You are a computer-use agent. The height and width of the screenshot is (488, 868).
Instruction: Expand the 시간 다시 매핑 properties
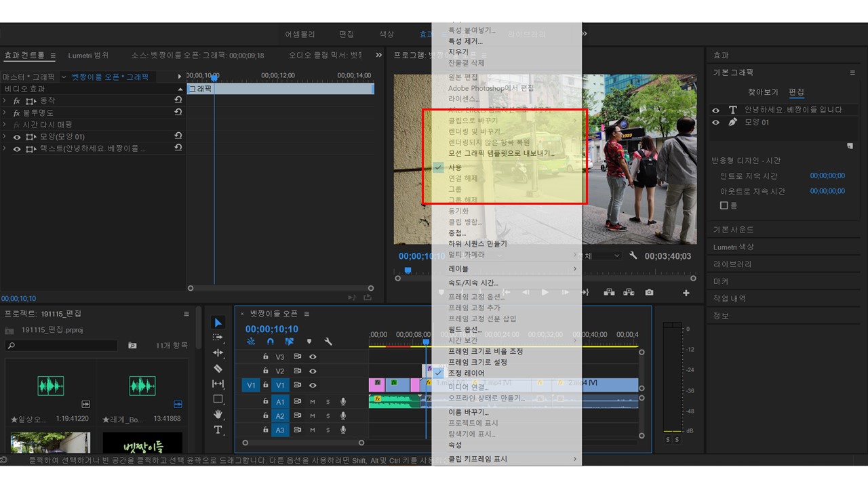click(x=5, y=125)
